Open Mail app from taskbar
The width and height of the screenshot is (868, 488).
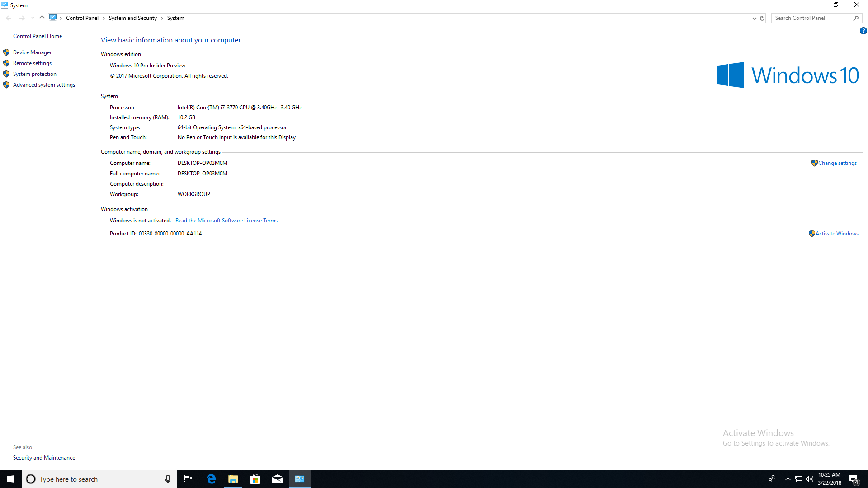pos(278,479)
